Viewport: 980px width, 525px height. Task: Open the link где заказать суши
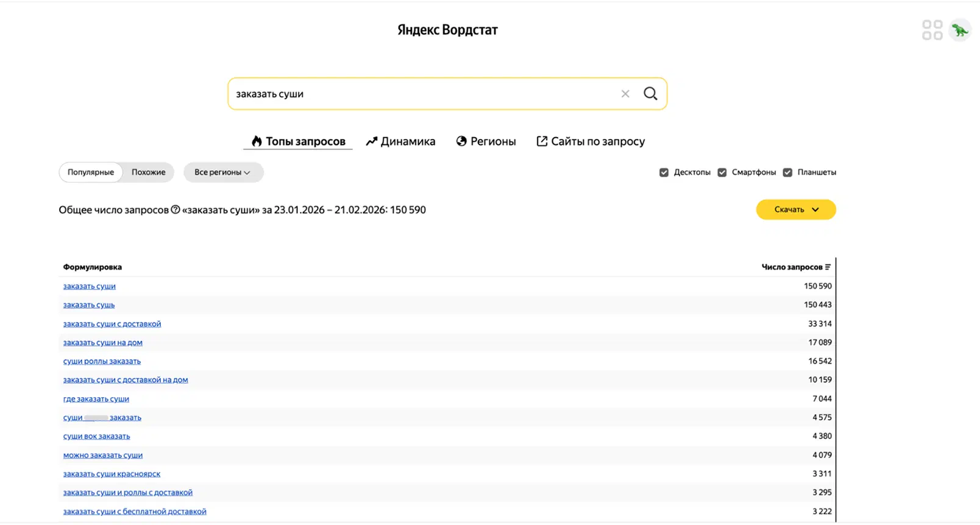click(x=96, y=399)
